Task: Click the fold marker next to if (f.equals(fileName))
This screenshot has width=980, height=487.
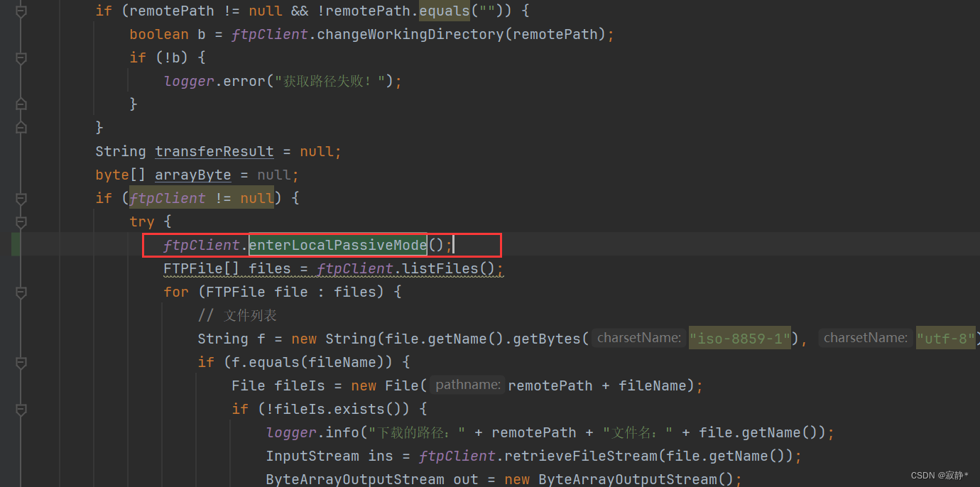Action: (x=21, y=363)
